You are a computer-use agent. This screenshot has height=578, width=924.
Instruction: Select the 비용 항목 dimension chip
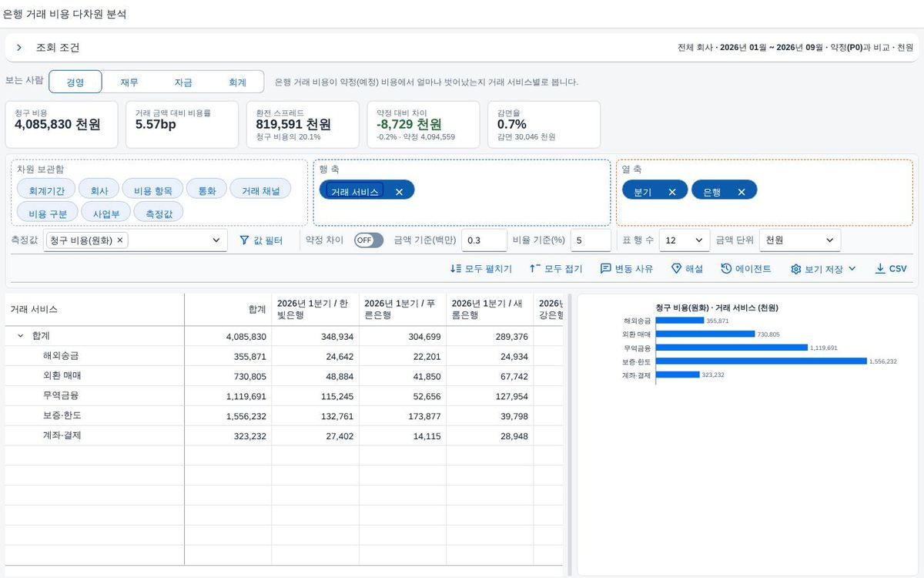point(152,190)
